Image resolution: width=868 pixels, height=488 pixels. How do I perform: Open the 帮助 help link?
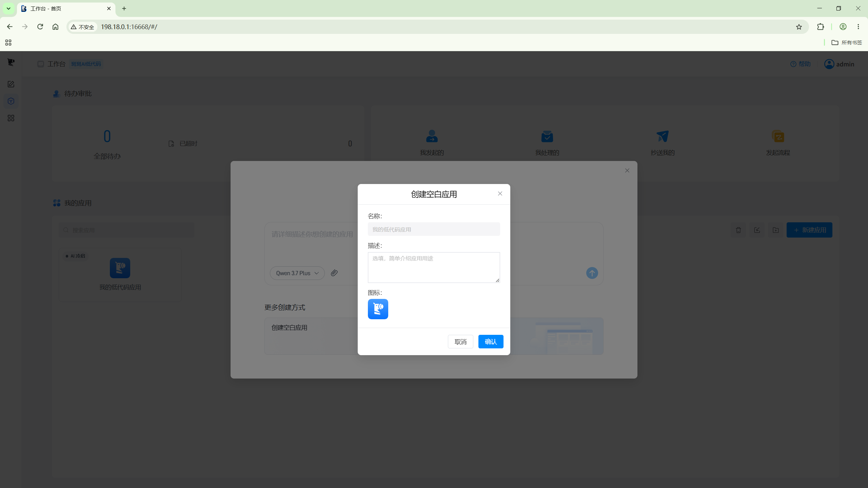(x=800, y=64)
